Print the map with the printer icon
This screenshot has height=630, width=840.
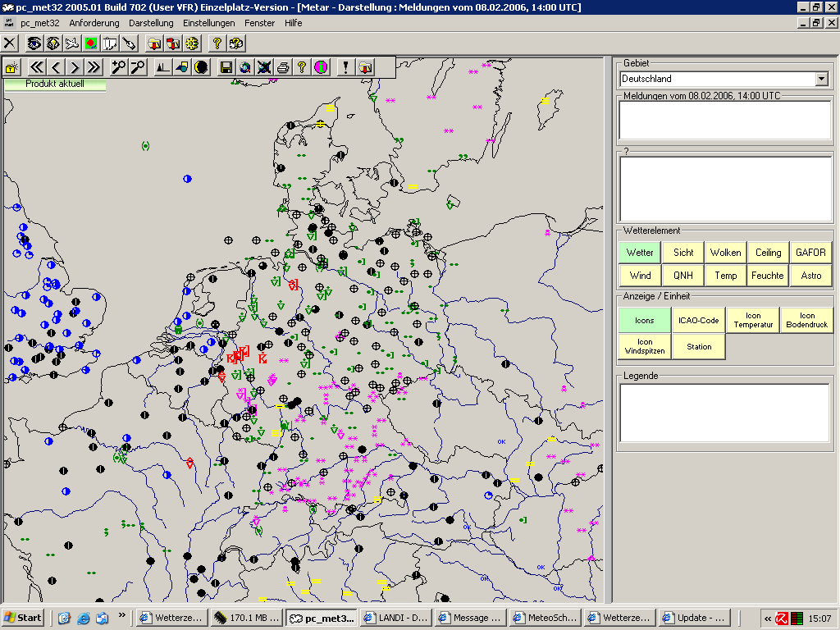coord(283,67)
